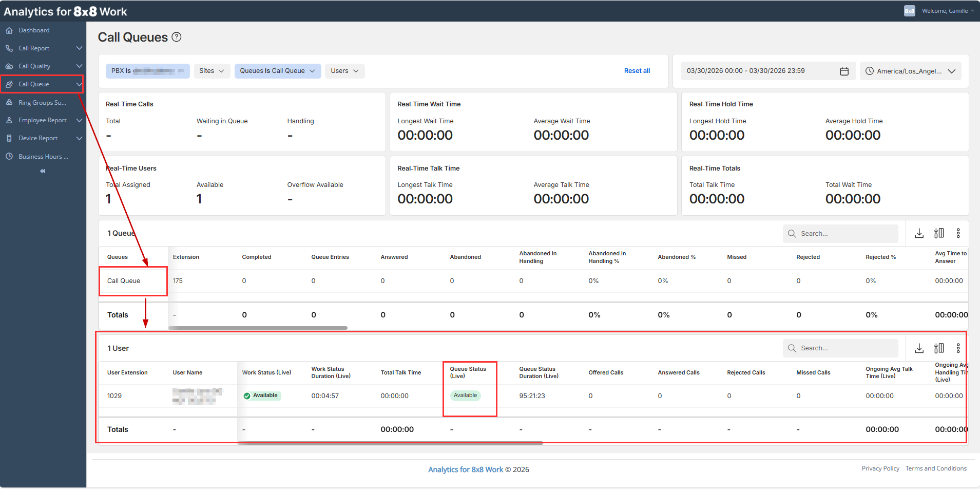Click extension 175 cell
Image resolution: width=980 pixels, height=489 pixels.
pos(178,281)
